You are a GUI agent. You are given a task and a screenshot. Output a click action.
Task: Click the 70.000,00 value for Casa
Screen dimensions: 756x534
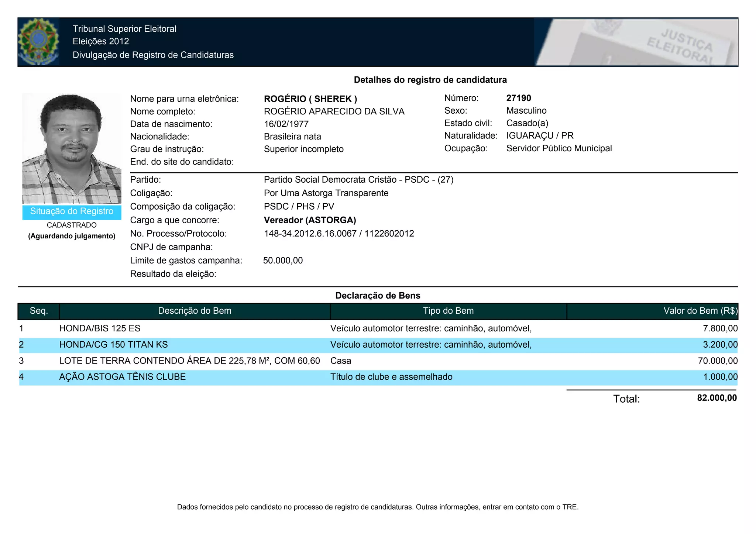(x=717, y=361)
